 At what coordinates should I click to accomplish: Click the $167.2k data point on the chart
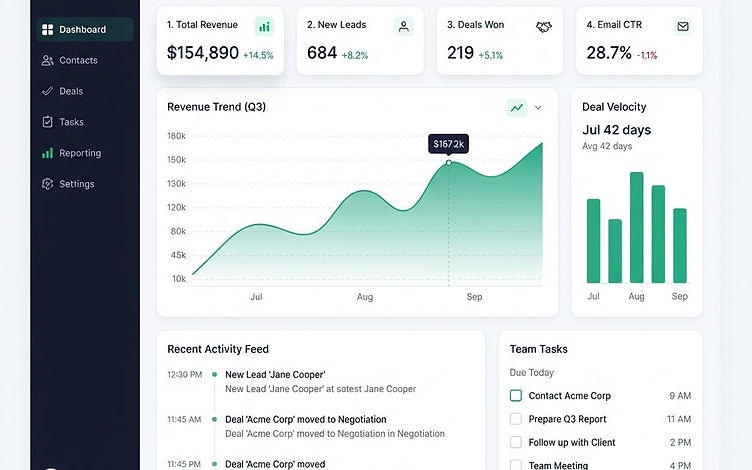(x=449, y=163)
